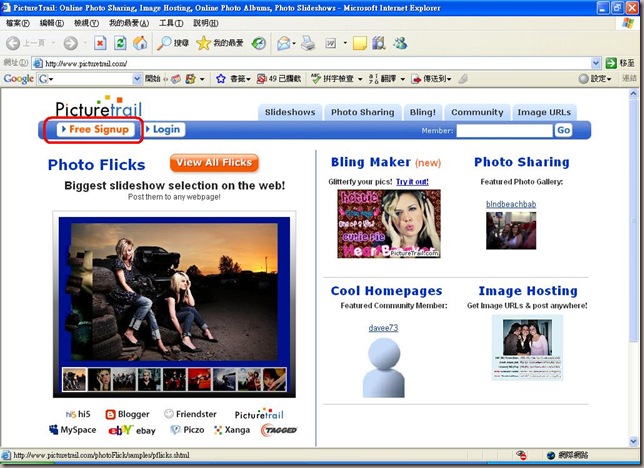Click the Photo Flicks heading link
Image resolution: width=644 pixels, height=468 pixels.
click(x=97, y=165)
